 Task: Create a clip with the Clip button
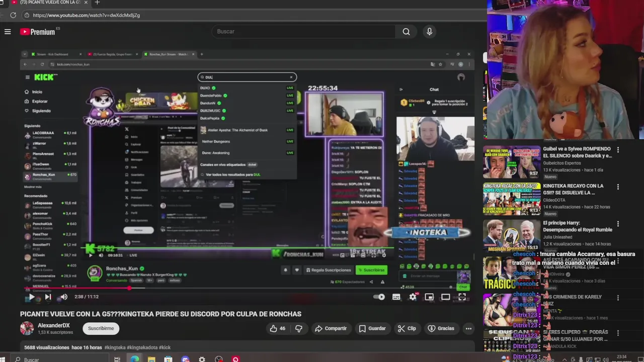[407, 328]
